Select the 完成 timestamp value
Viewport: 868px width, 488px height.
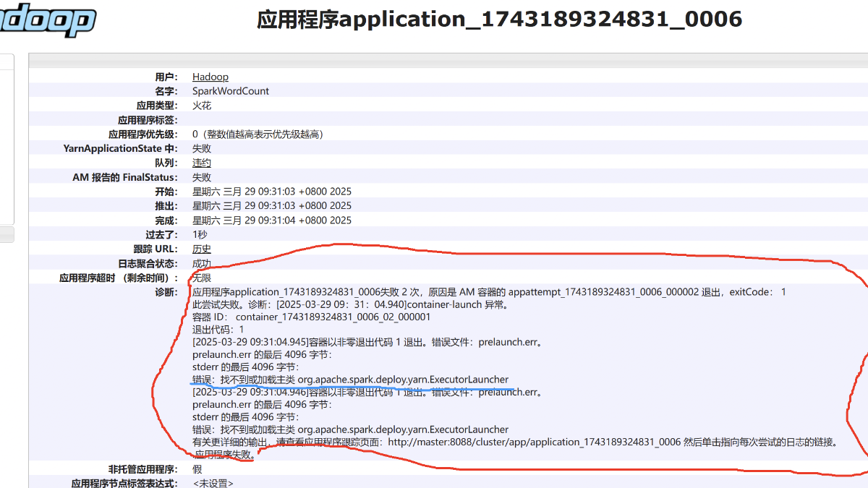pyautogui.click(x=272, y=221)
